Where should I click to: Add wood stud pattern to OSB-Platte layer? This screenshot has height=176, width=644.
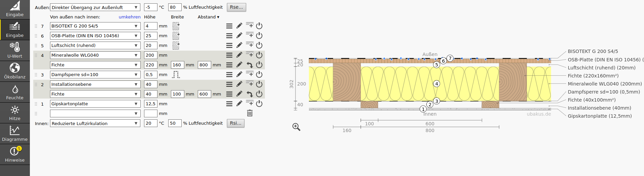pos(176,36)
